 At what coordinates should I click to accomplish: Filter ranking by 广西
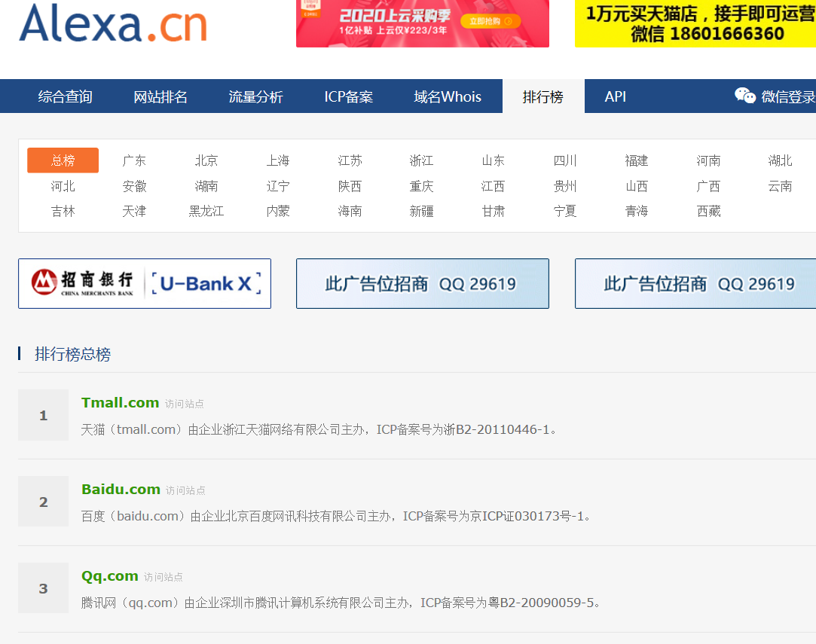[709, 186]
